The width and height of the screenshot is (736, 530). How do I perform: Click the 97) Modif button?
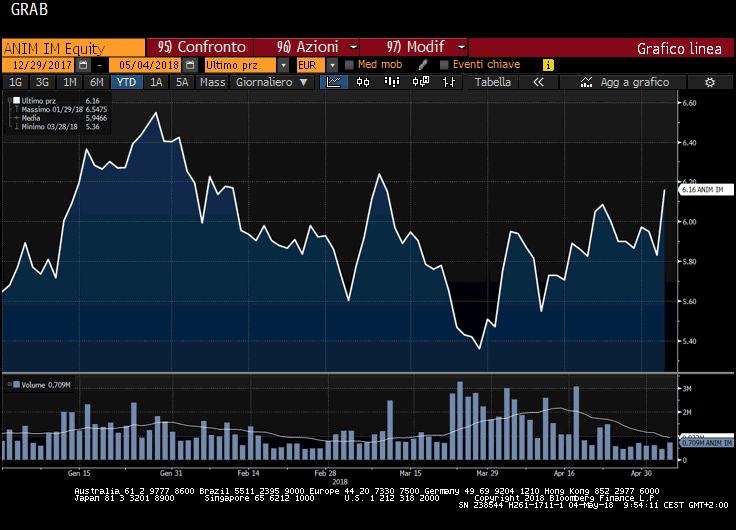point(414,47)
